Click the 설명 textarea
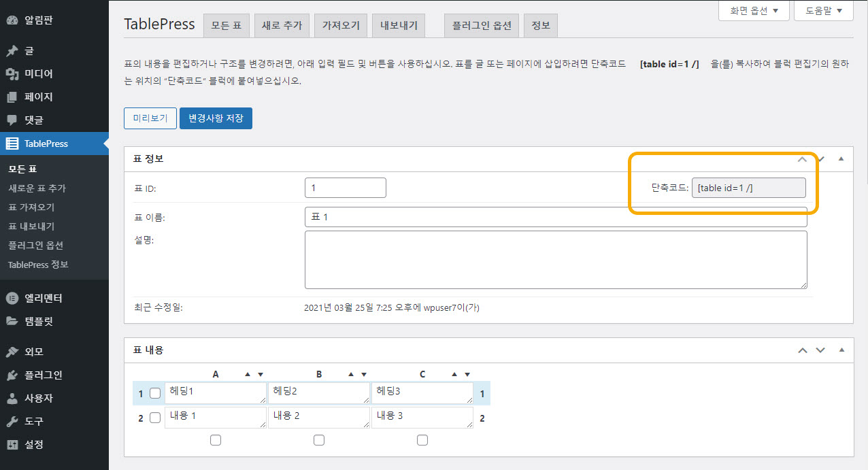868x470 pixels. pos(556,260)
